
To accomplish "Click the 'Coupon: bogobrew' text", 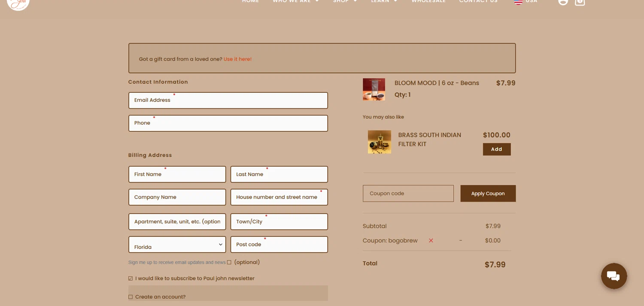I will tap(390, 241).
